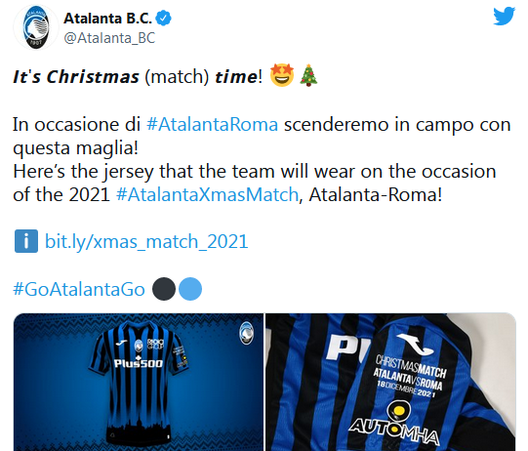Screen dimensions: 528x451
Task: Open the #AtalantaXmasMatch hashtag
Action: click(207, 194)
